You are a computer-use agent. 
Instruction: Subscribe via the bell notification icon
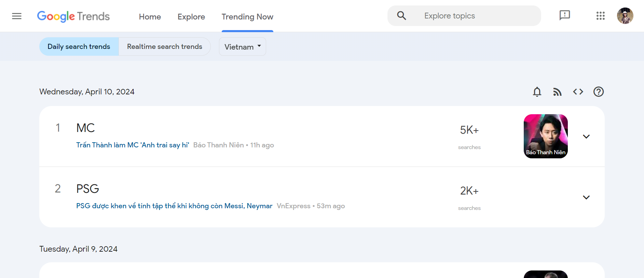click(x=537, y=92)
